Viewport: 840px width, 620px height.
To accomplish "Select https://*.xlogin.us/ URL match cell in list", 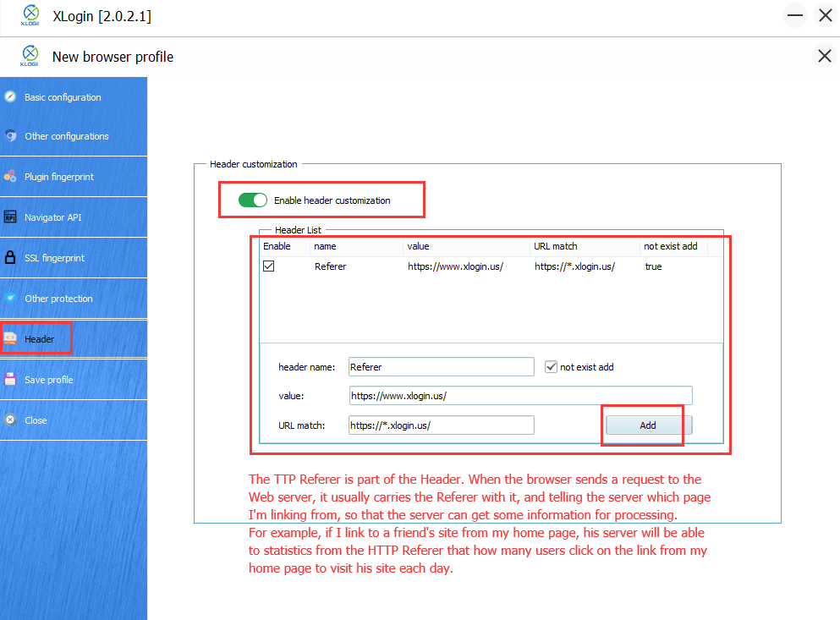I will click(x=575, y=266).
